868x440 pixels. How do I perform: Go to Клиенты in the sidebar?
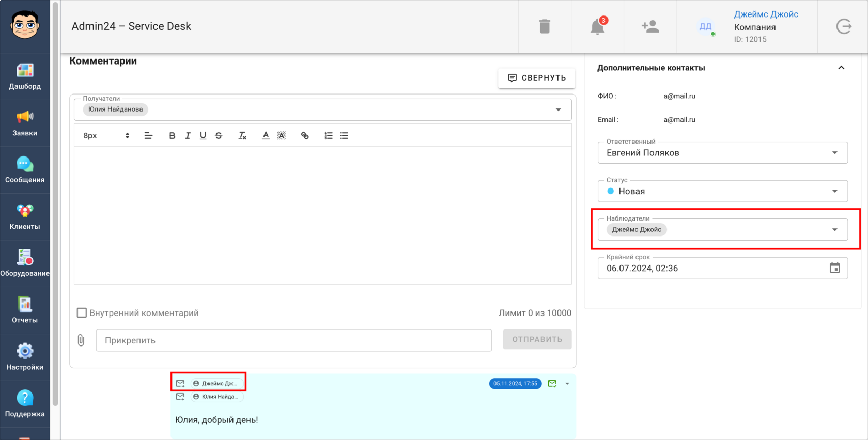click(x=25, y=217)
